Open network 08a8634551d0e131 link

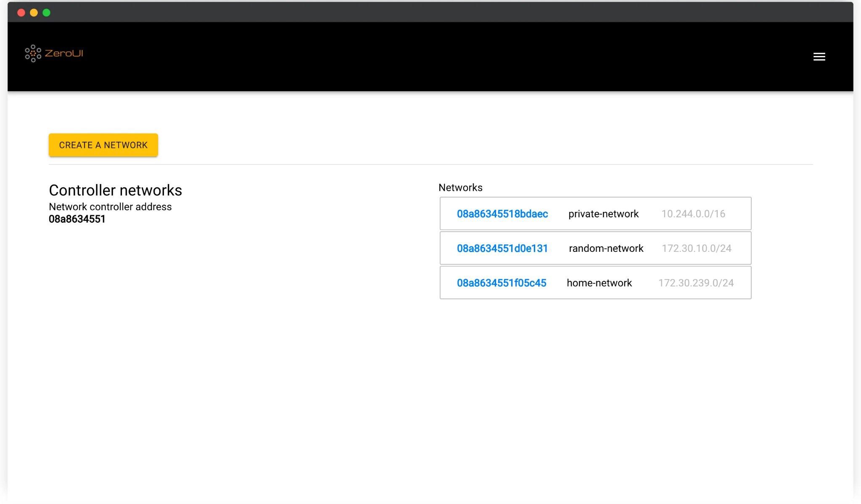pyautogui.click(x=502, y=248)
